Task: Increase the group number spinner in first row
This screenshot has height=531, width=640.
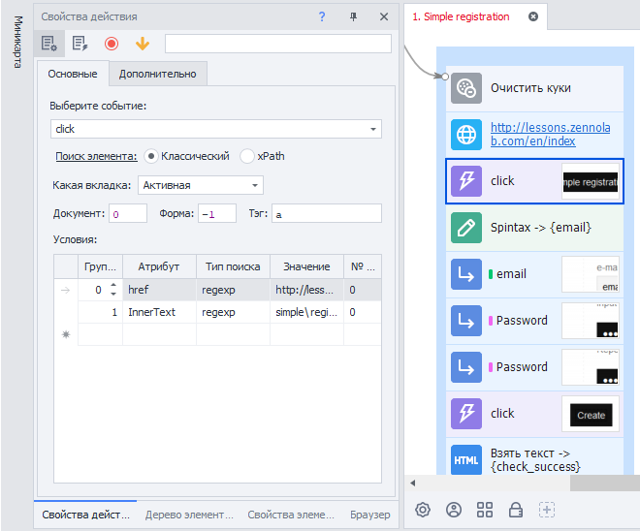Action: coord(112,285)
